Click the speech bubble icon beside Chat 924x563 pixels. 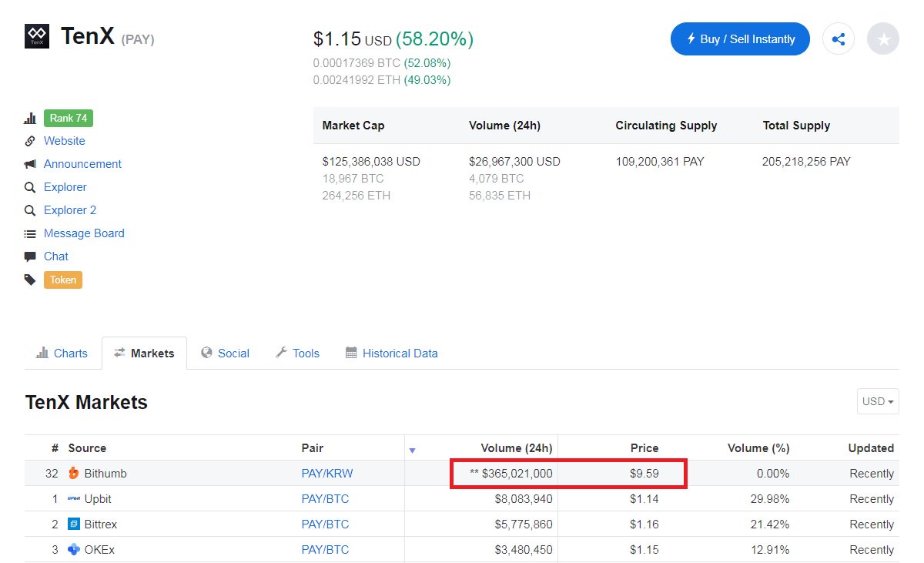[30, 256]
